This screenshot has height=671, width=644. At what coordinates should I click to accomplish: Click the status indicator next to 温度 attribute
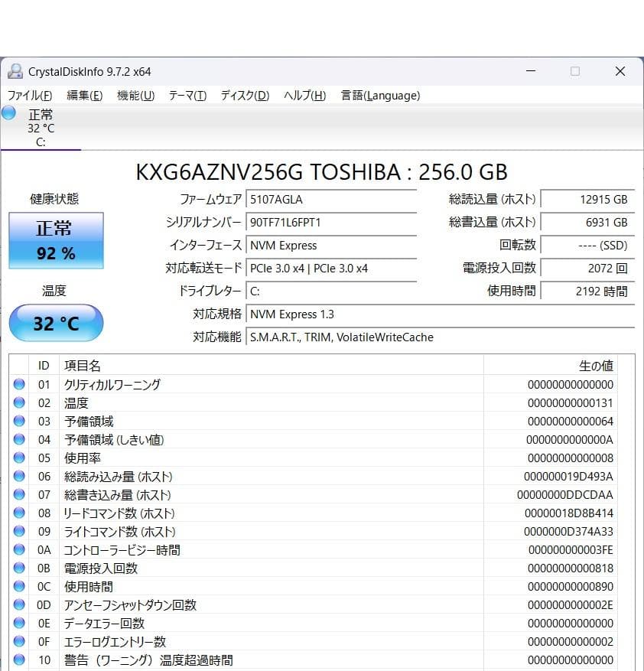click(18, 402)
